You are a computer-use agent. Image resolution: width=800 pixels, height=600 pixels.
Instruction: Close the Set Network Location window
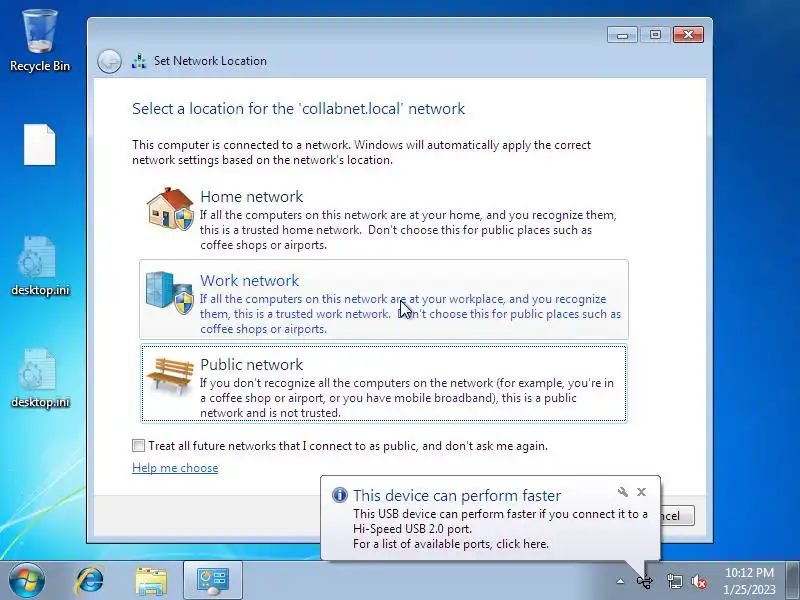[688, 35]
